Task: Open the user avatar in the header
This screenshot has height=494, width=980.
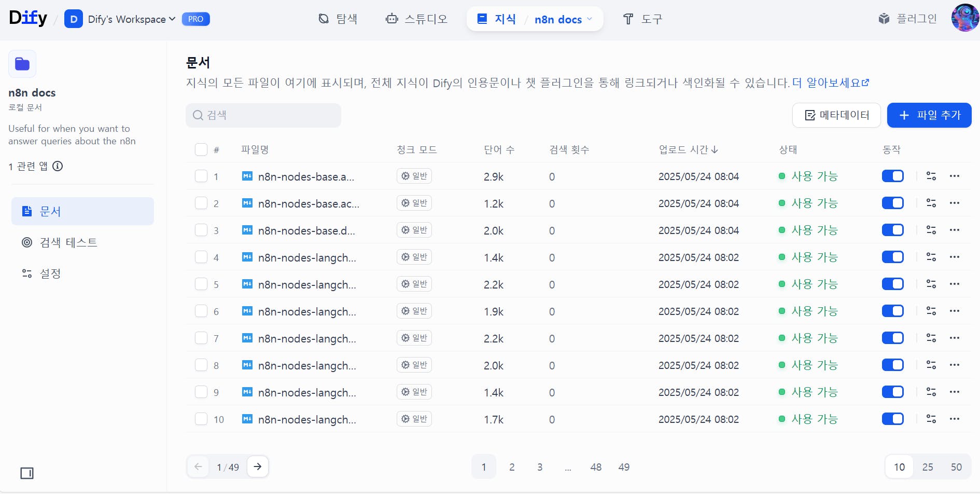Action: coord(964,18)
